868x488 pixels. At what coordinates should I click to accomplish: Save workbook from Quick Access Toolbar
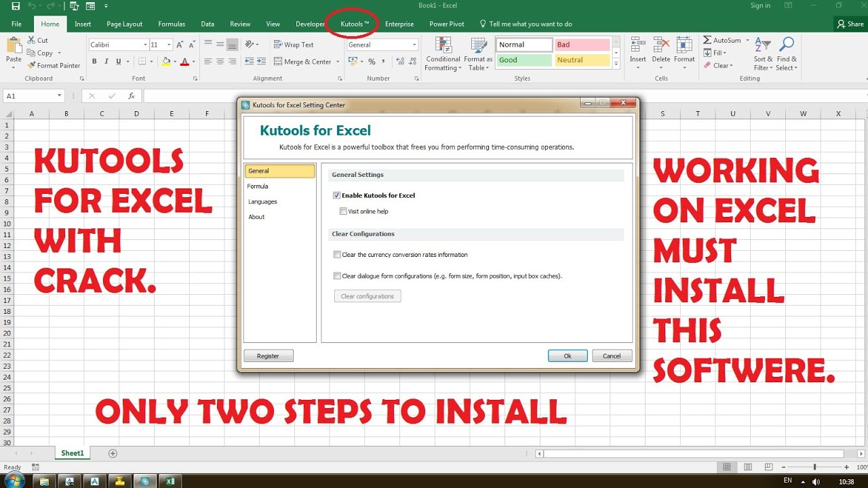(16, 6)
